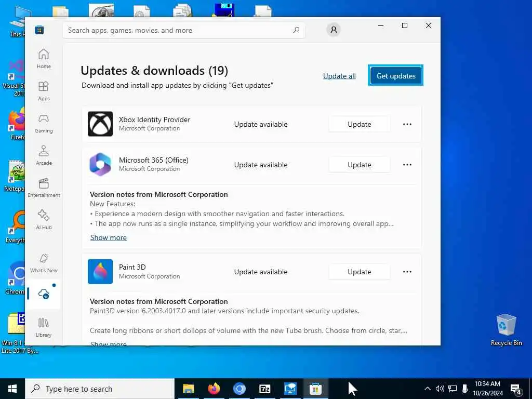Viewport: 532px width, 399px height.
Task: Open more options for Paint 3D
Action: (x=407, y=272)
